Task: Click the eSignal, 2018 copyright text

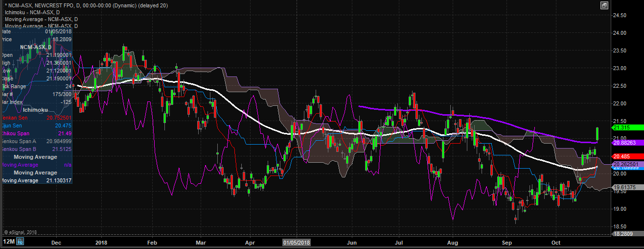Action: click(x=20, y=232)
